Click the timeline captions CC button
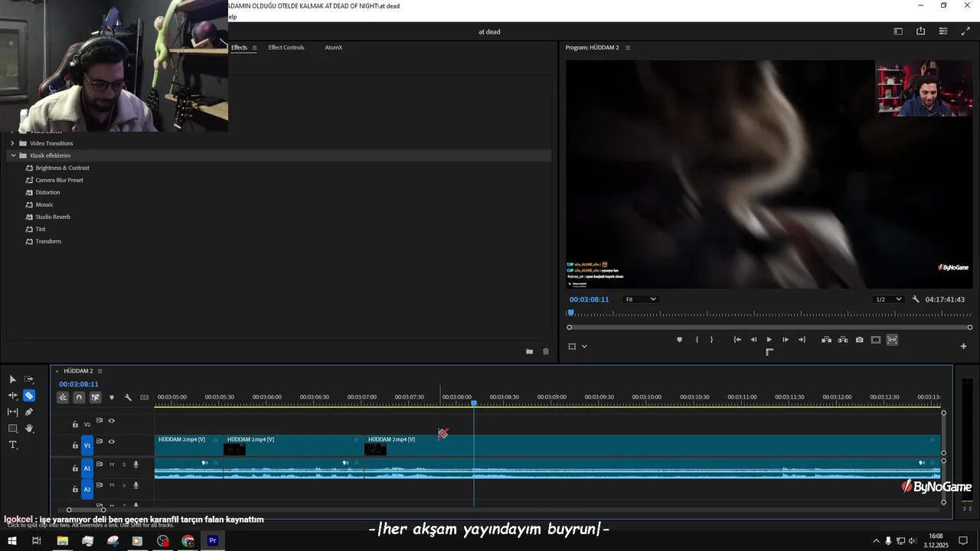 [144, 397]
